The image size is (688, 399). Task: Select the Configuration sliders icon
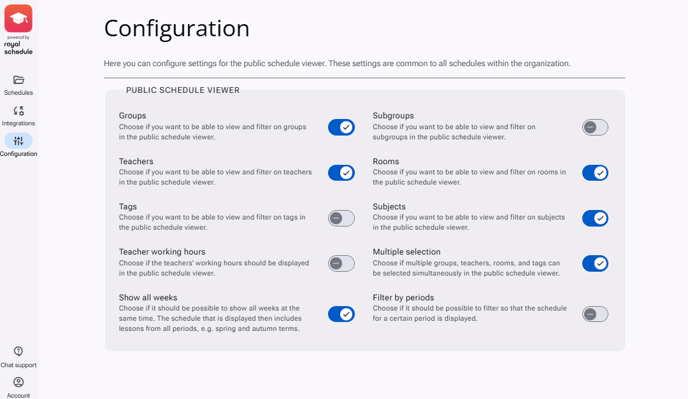click(x=18, y=141)
